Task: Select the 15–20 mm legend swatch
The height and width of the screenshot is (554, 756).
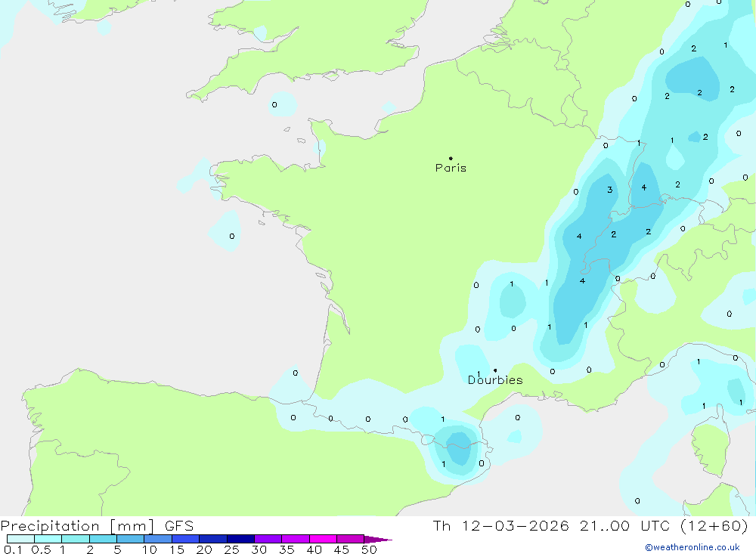Action: coord(186,539)
